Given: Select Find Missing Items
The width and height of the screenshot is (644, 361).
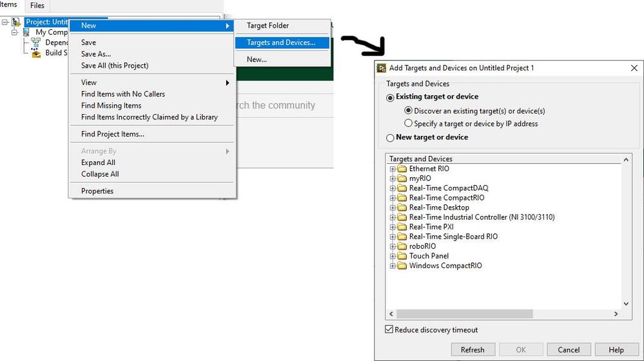Looking at the screenshot, I should (152, 106).
